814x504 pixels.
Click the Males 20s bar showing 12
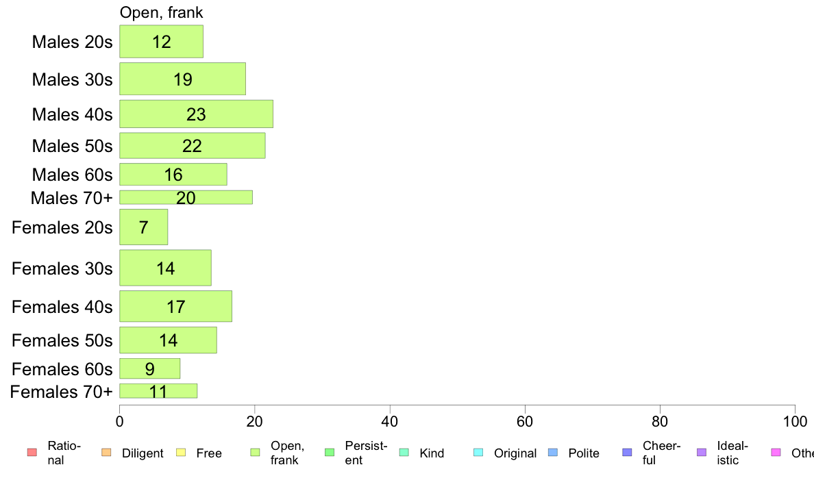click(162, 42)
